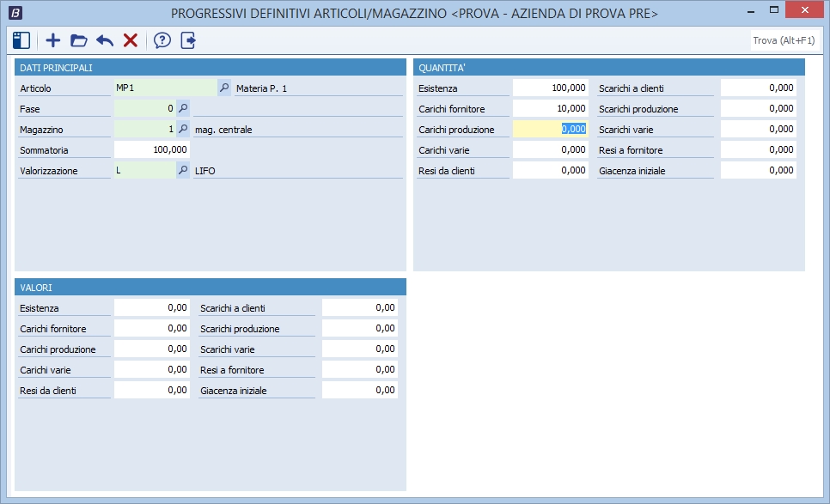
Task: Click Valori Carichi fornitore field
Action: [152, 329]
